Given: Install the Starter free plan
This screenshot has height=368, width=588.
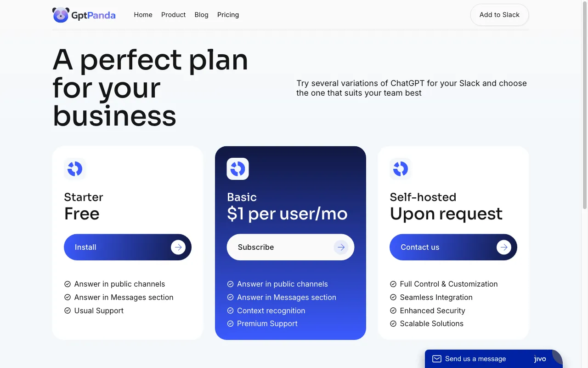Looking at the screenshot, I should (x=128, y=247).
